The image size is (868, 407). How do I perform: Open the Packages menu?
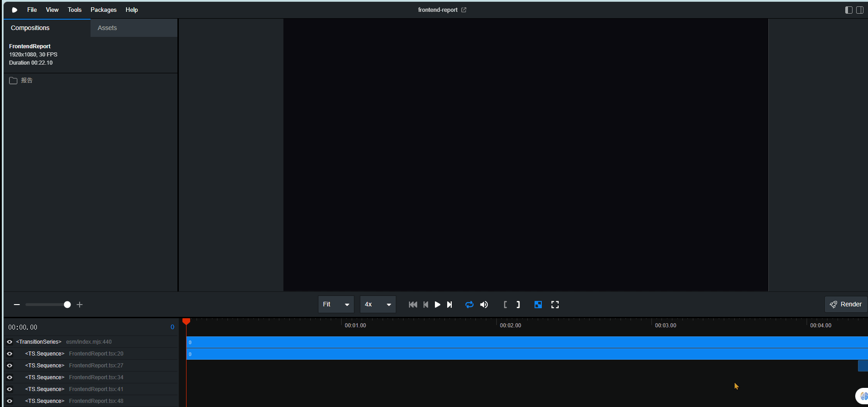104,10
